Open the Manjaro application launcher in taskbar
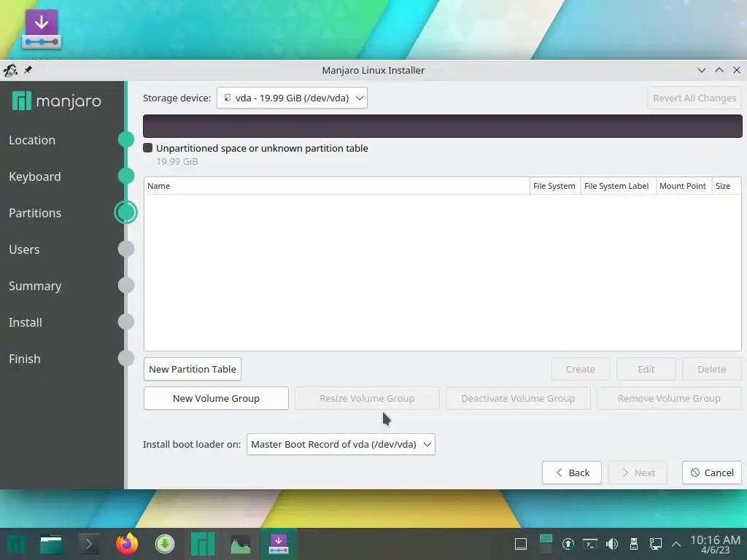 pyautogui.click(x=16, y=544)
